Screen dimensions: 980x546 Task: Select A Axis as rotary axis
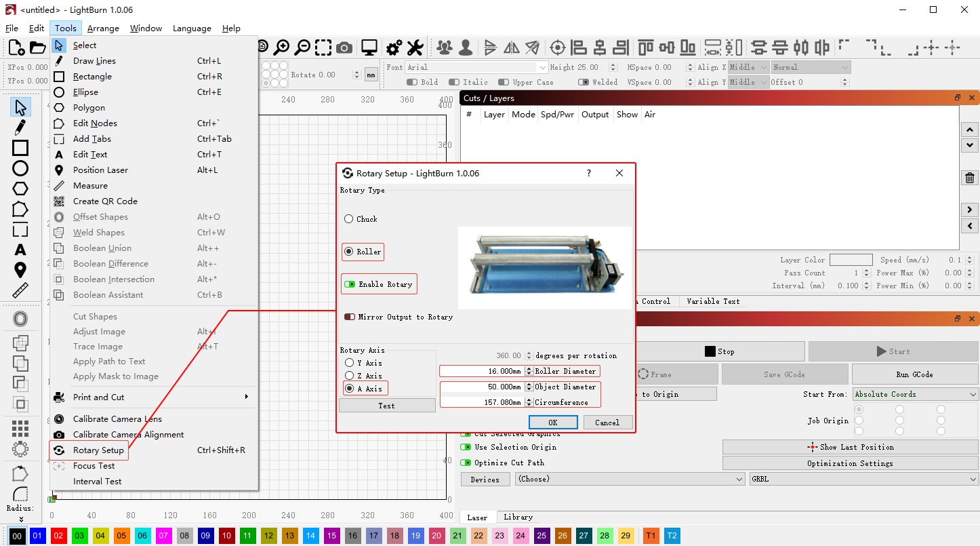pyautogui.click(x=364, y=389)
